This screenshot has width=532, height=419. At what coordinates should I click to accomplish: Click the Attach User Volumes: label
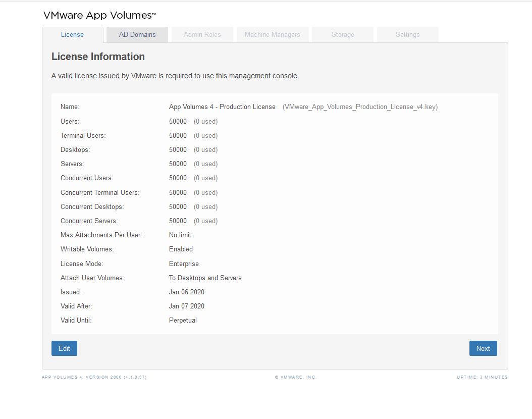pos(93,278)
